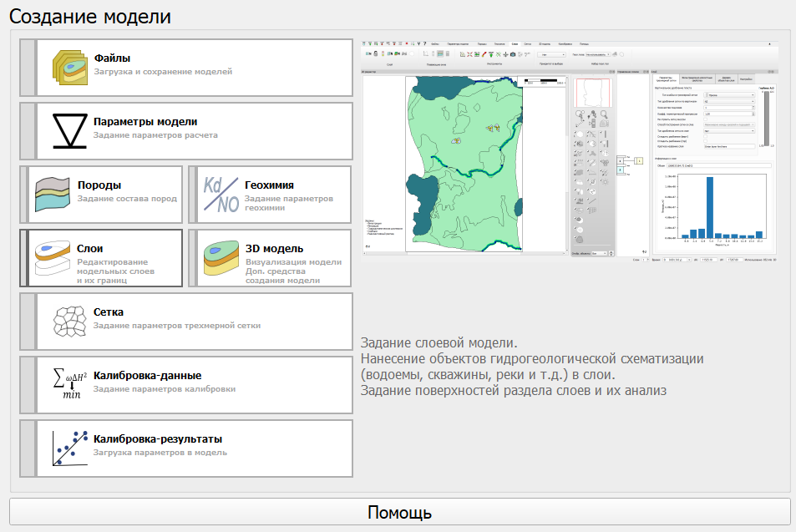The width and height of the screenshot is (796, 532).
Task: Select 'Задание параметров трехмерной сетки' subtitle text
Action: click(177, 326)
